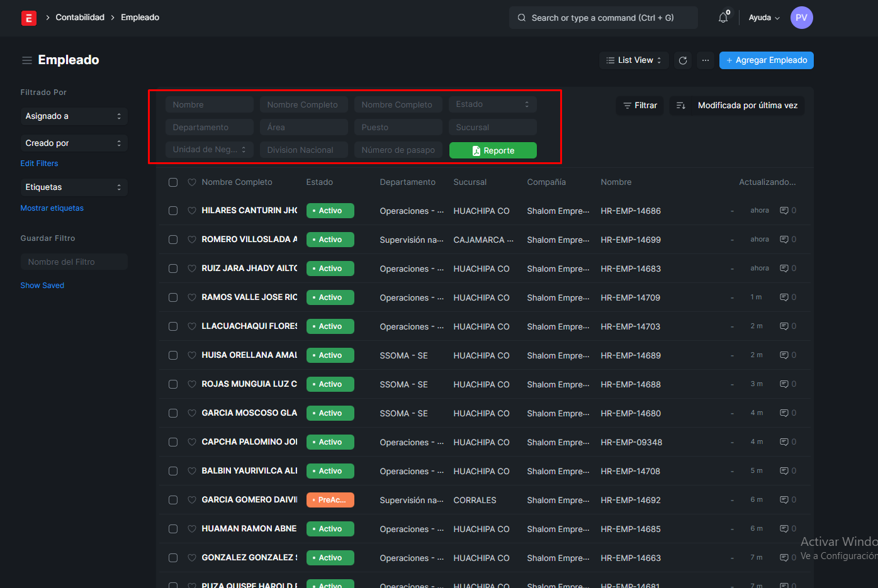Open comments icon on ROMERO VILLOSLADA row
The width and height of the screenshot is (878, 588).
coord(784,240)
